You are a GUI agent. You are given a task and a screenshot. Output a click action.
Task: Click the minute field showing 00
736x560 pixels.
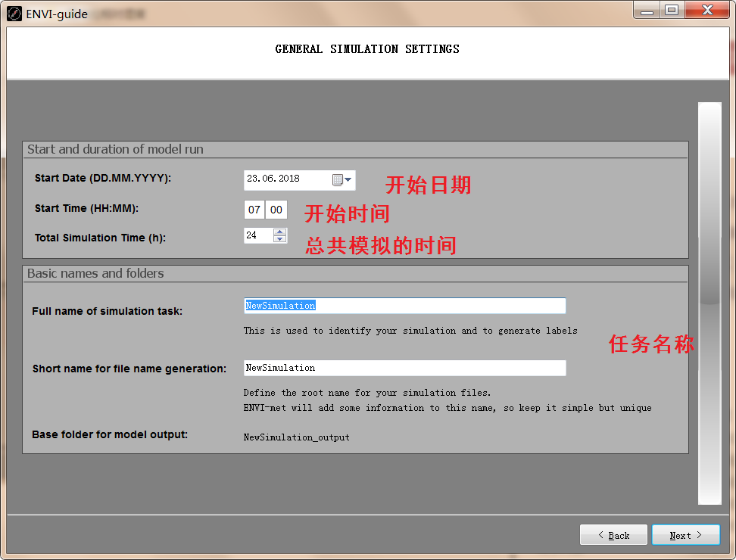pyautogui.click(x=276, y=209)
